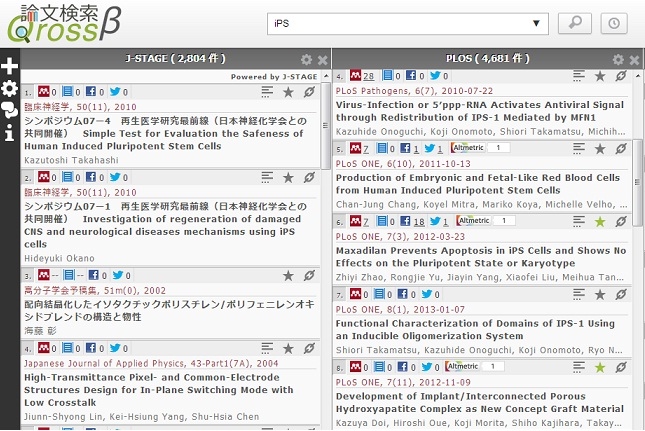645x431 pixels.
Task: Click link icon for Okano article
Action: coord(309,178)
